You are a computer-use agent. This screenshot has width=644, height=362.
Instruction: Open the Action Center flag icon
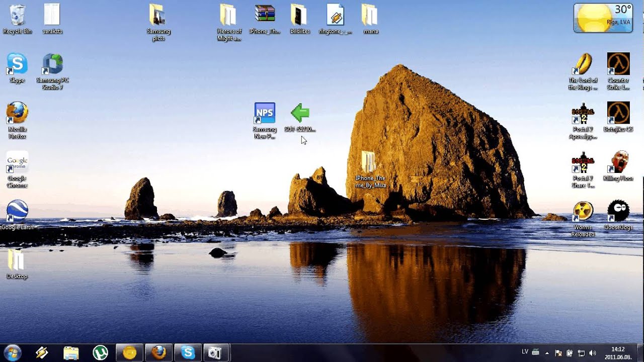558,353
